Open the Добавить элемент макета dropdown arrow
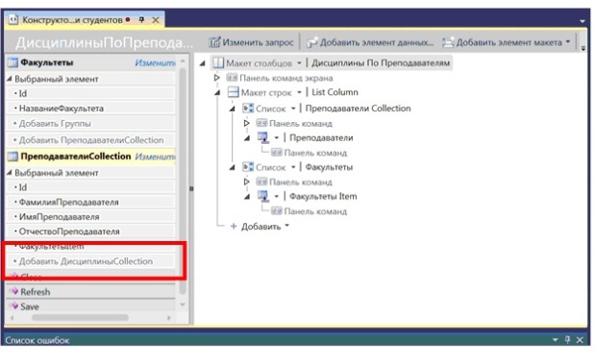The height and width of the screenshot is (364, 596). tap(568, 41)
